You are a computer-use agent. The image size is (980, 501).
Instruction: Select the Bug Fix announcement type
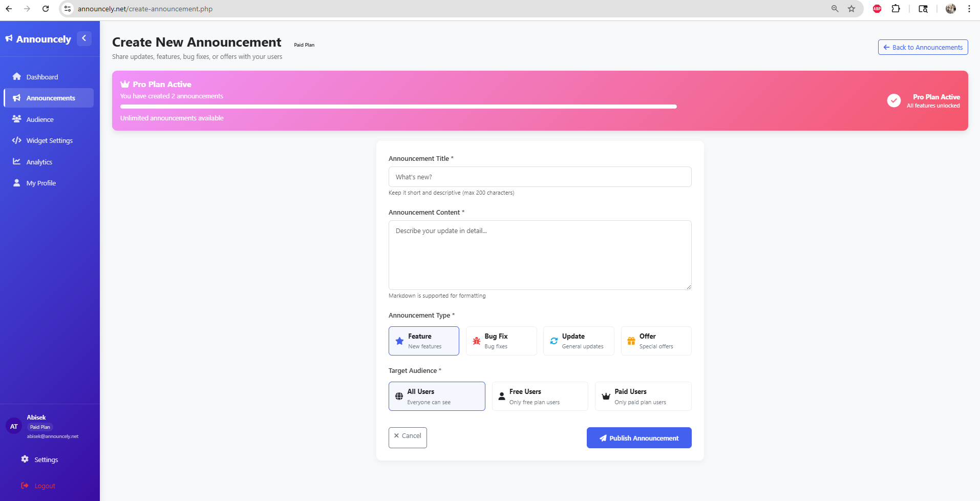point(501,341)
